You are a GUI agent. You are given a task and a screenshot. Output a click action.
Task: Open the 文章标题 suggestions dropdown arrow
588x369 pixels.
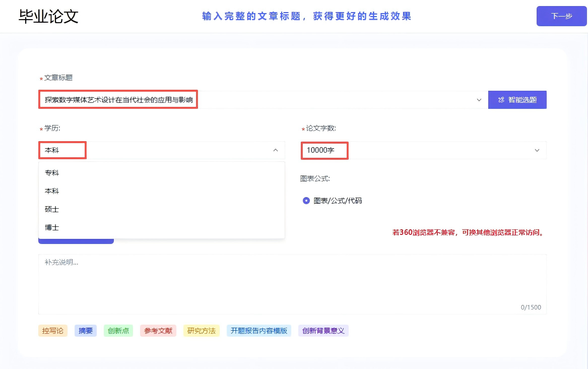479,100
